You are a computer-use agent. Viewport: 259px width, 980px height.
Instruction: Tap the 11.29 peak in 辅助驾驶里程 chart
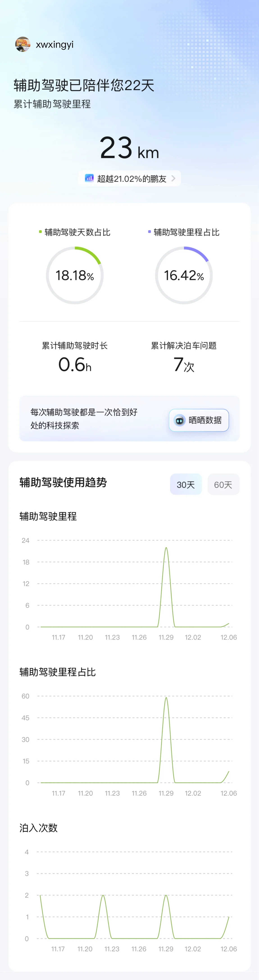[166, 548]
